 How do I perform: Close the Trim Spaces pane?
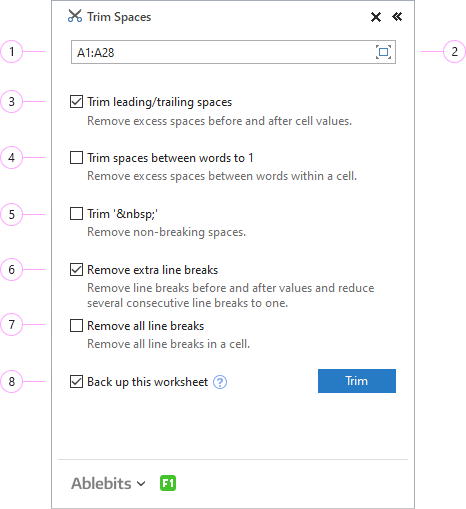(x=376, y=17)
